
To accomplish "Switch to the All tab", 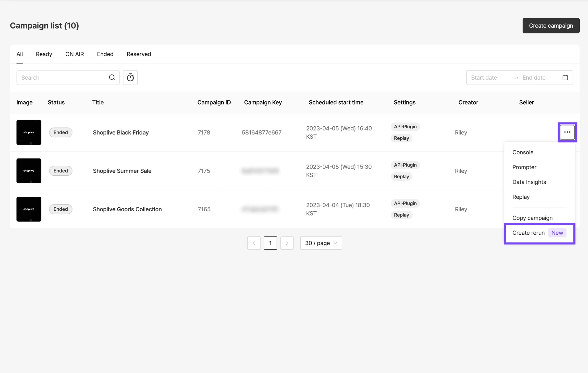I will [x=20, y=54].
